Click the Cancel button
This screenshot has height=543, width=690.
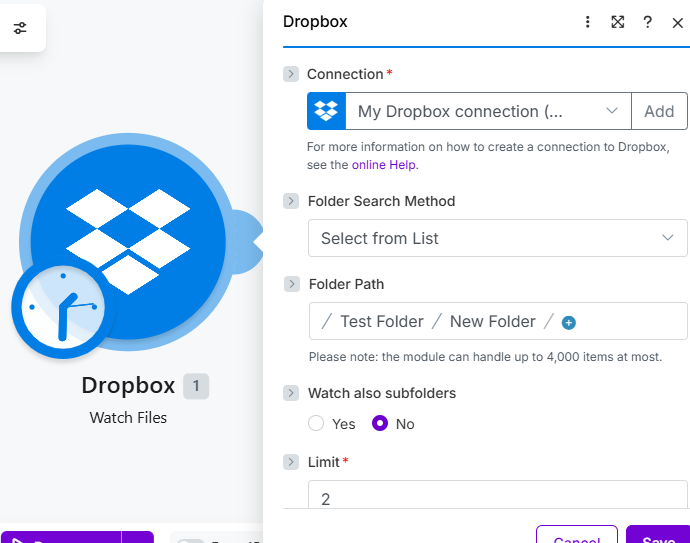(577, 535)
